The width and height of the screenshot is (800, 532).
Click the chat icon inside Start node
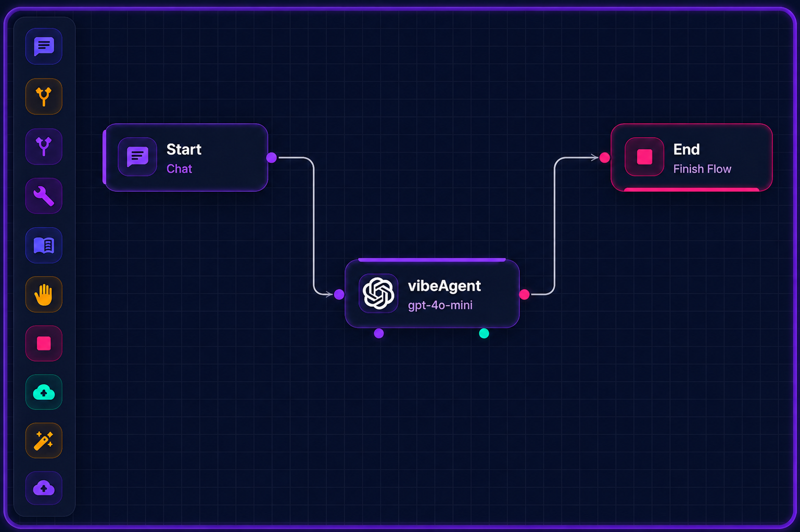tap(137, 157)
